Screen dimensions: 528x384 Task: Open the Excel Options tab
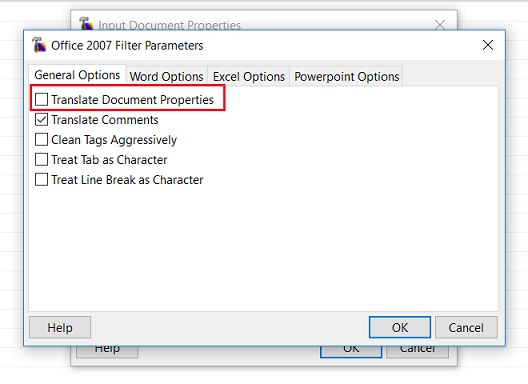(x=249, y=76)
